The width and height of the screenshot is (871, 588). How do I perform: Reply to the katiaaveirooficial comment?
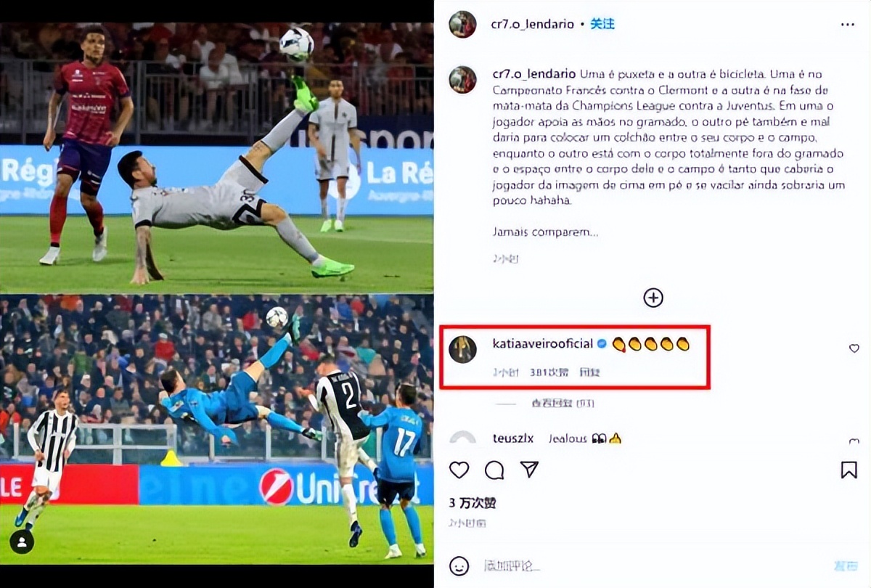tap(590, 372)
